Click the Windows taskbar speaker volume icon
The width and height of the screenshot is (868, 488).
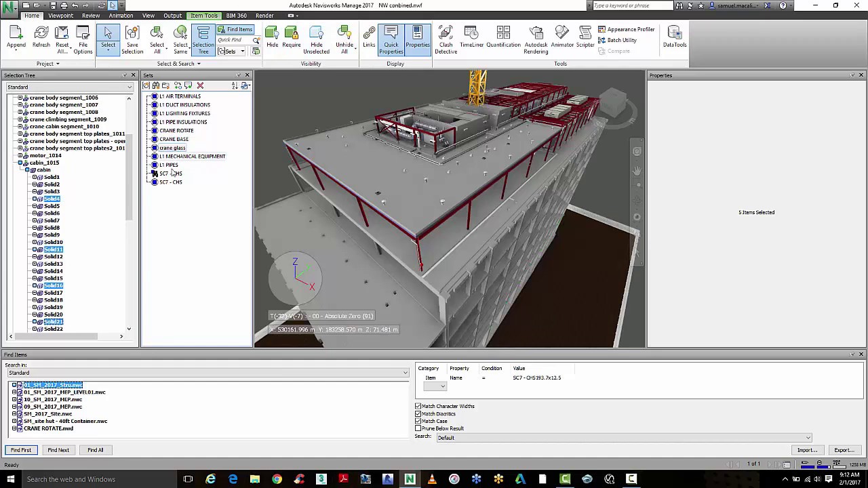817,479
